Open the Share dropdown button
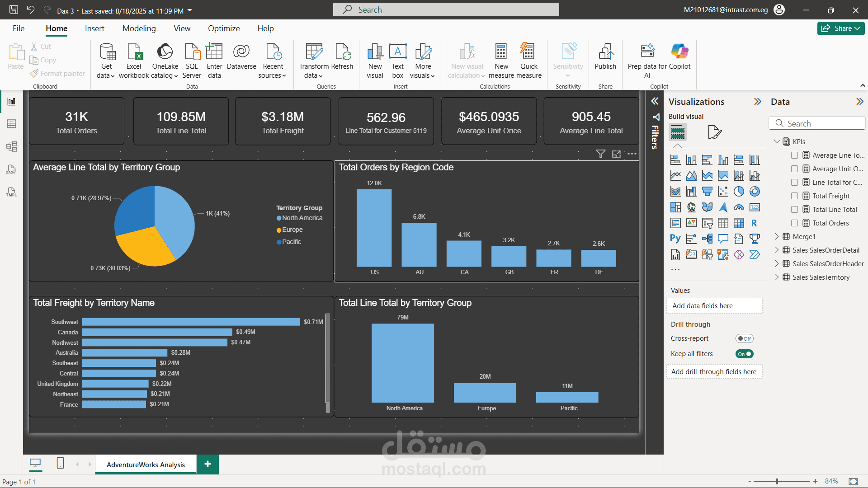The height and width of the screenshot is (488, 868). pyautogui.click(x=841, y=28)
